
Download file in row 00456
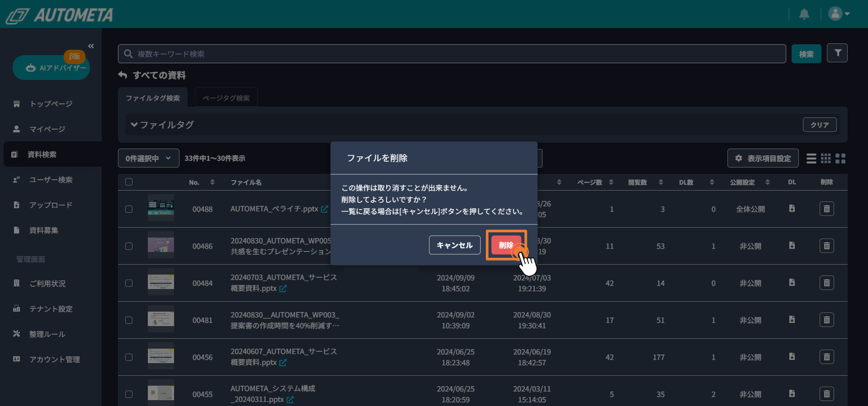tap(792, 357)
